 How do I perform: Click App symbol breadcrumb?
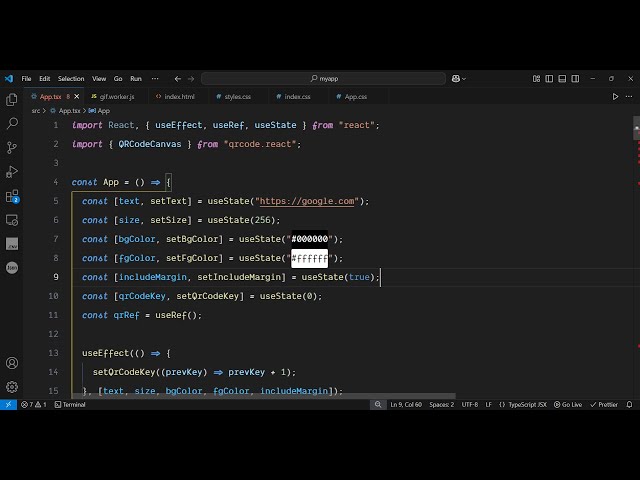(99, 111)
